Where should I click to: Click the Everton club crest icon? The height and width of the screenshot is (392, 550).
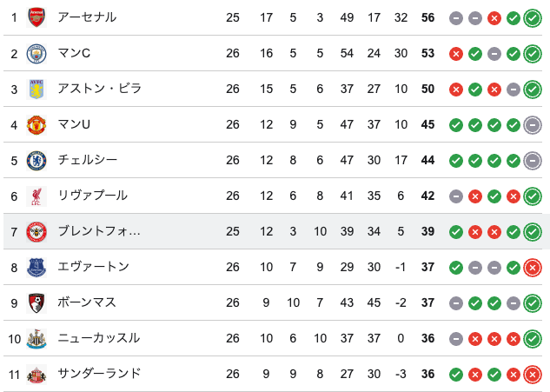[36, 267]
